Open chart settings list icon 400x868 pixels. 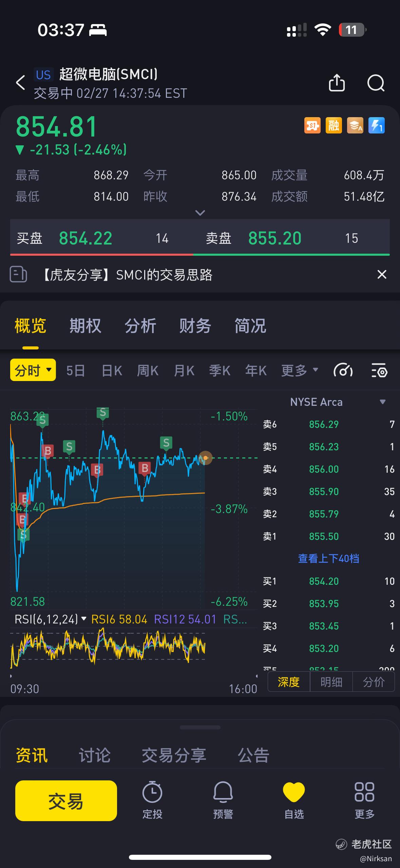(379, 370)
